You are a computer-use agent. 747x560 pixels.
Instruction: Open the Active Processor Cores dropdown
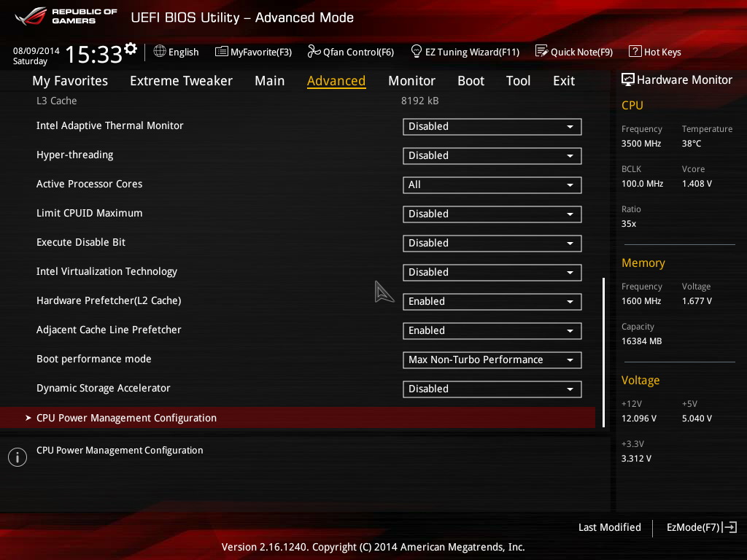(x=492, y=184)
